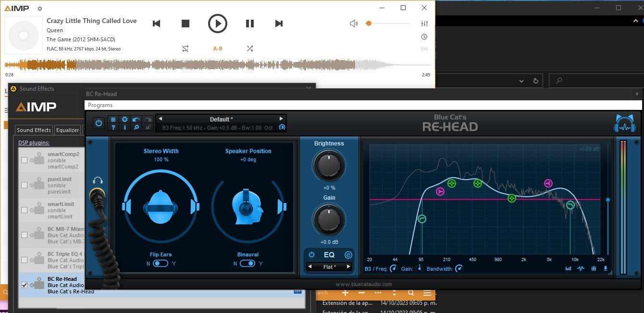Select the next EQ preset arrow

tap(348, 266)
